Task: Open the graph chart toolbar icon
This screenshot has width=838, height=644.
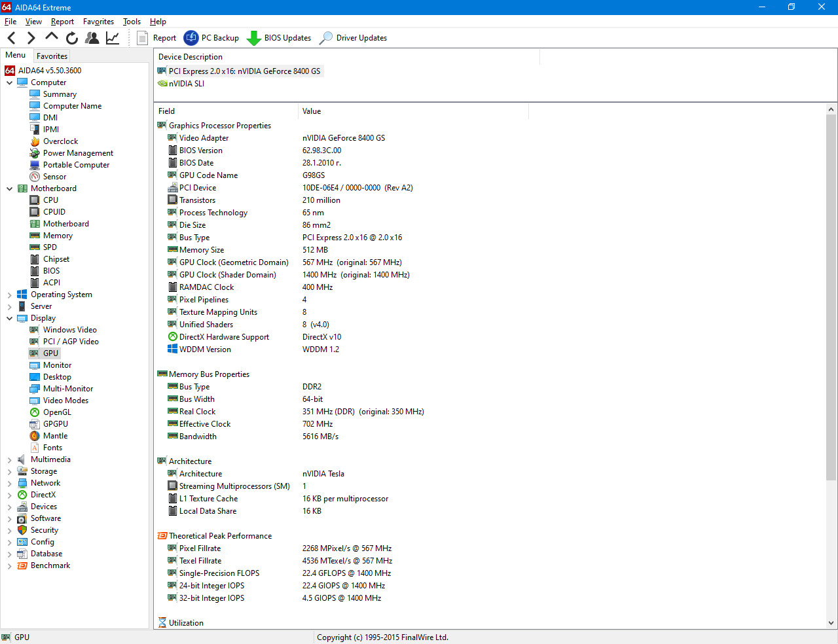Action: click(113, 38)
